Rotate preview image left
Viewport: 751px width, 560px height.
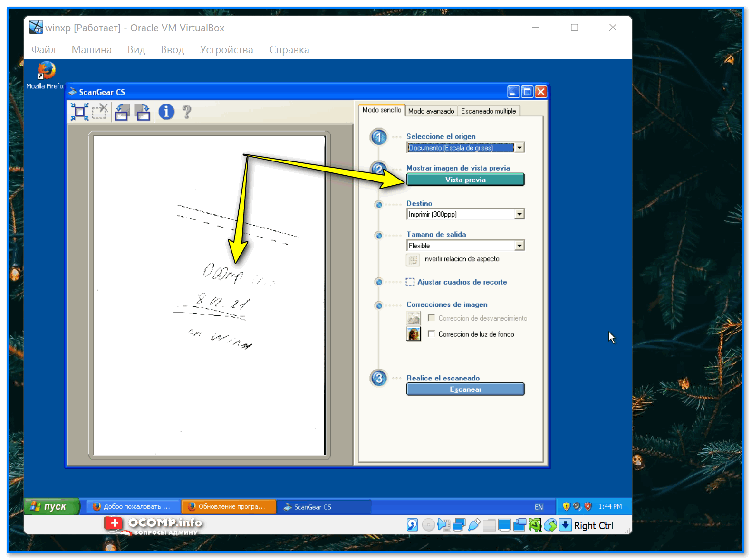click(122, 112)
